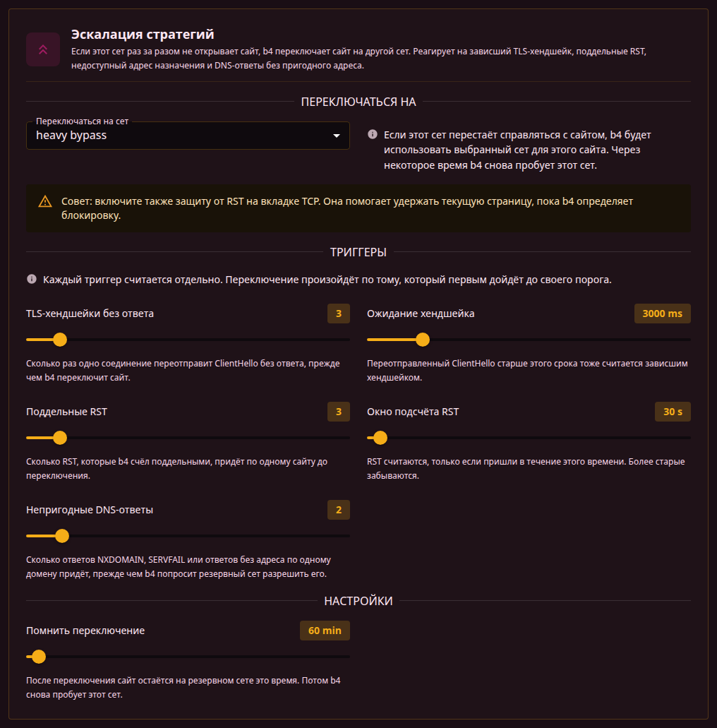Click the 30 s RST window badge
717x728 pixels.
[673, 412]
